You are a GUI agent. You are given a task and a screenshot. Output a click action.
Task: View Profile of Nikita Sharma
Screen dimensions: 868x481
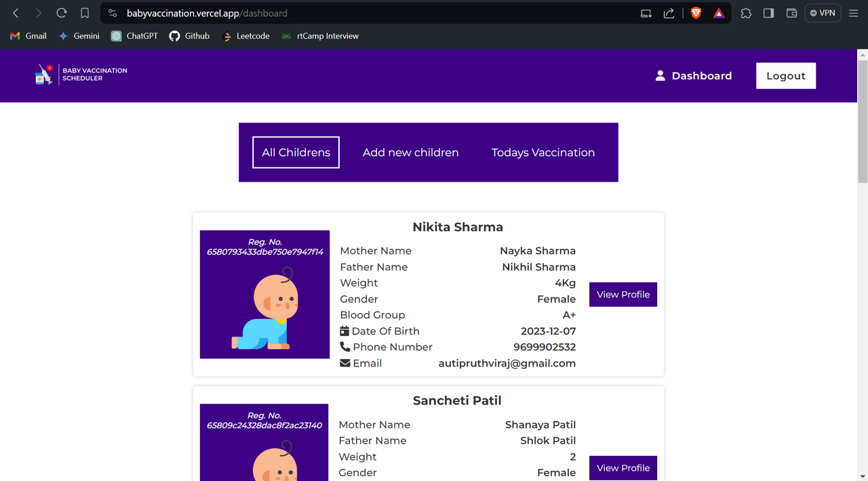pos(623,294)
